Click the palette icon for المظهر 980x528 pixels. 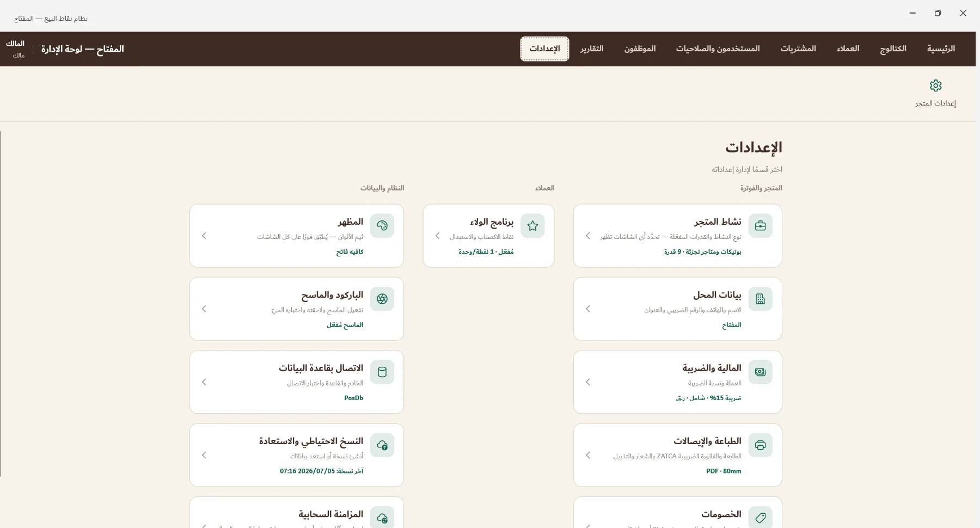pos(382,225)
